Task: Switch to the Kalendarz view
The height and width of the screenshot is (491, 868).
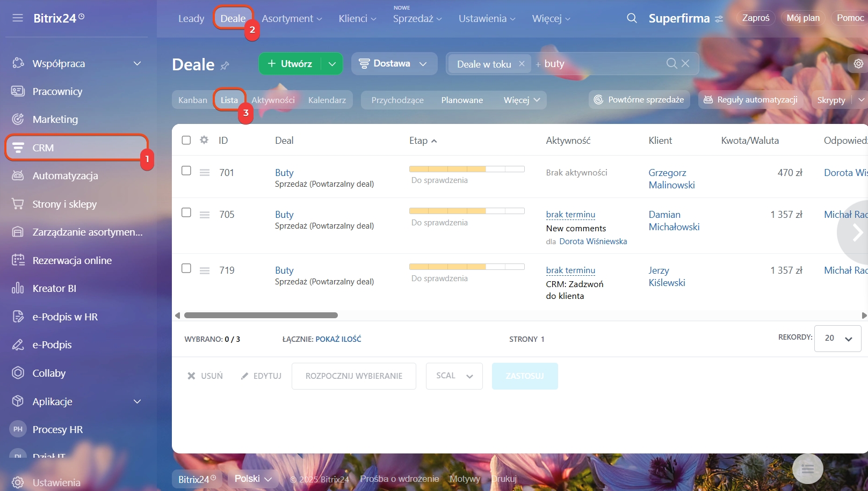Action: tap(327, 100)
